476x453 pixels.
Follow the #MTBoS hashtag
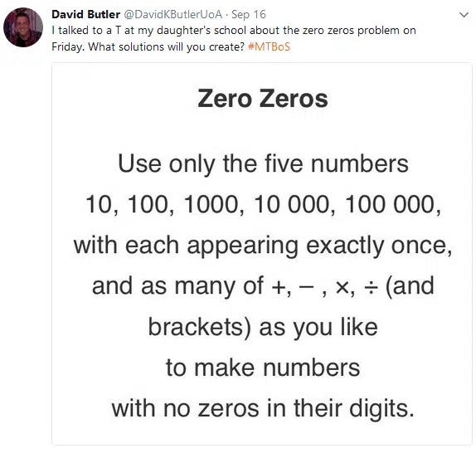(x=269, y=46)
